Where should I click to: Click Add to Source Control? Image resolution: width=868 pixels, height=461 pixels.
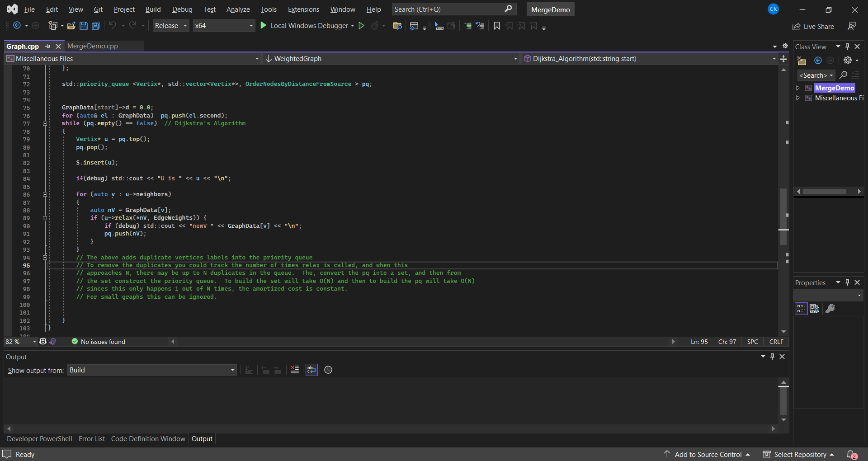coord(708,454)
